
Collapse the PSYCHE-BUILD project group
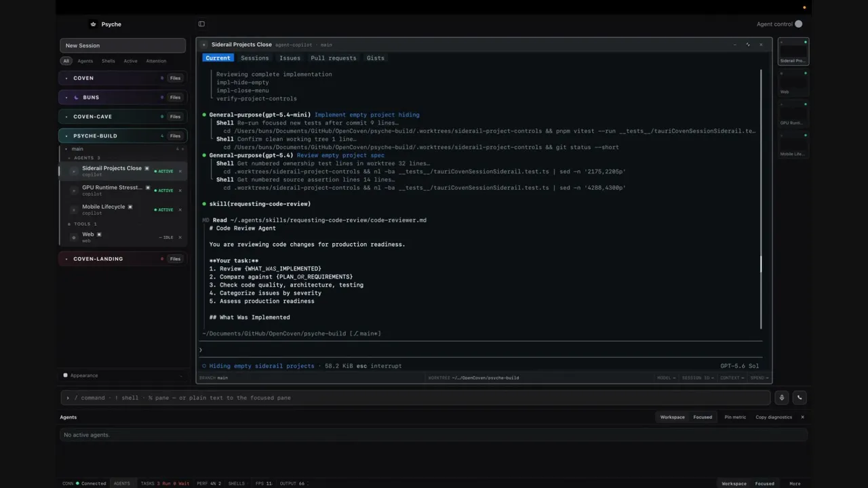(66, 136)
